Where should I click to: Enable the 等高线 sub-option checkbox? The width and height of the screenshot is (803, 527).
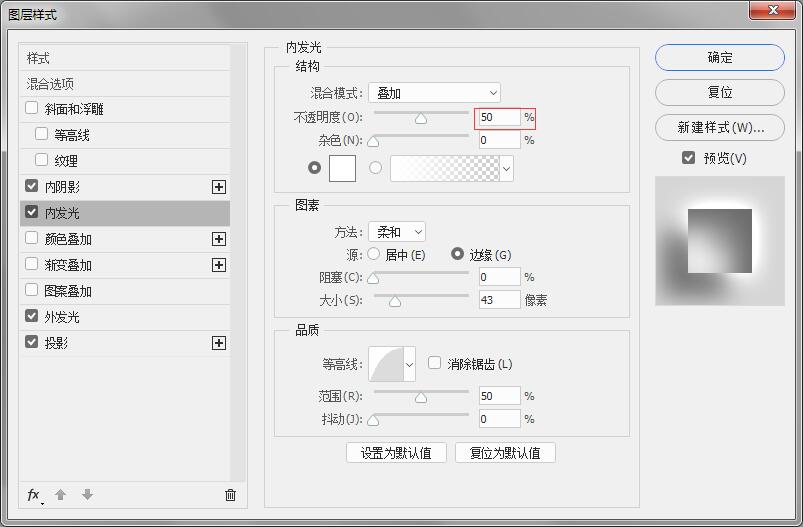(x=41, y=134)
